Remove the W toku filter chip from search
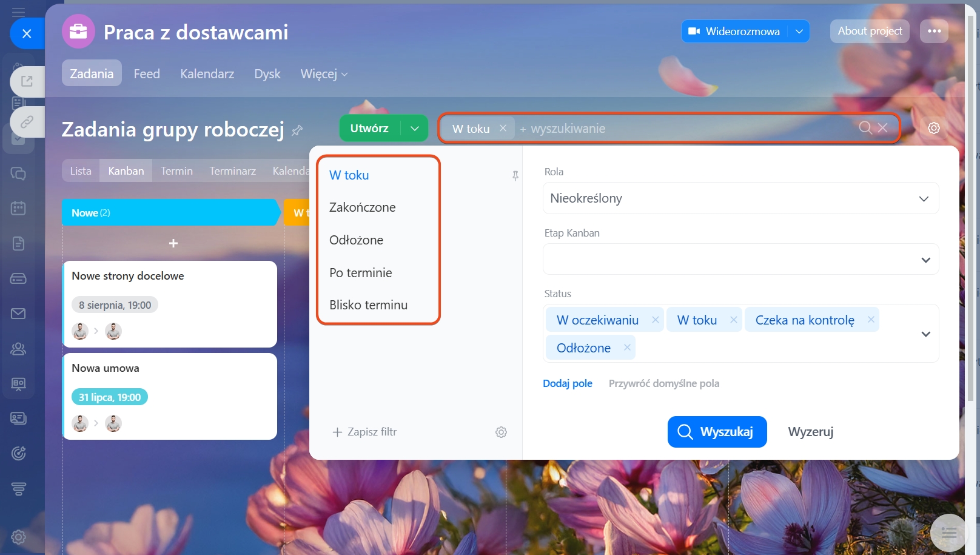 coord(503,128)
